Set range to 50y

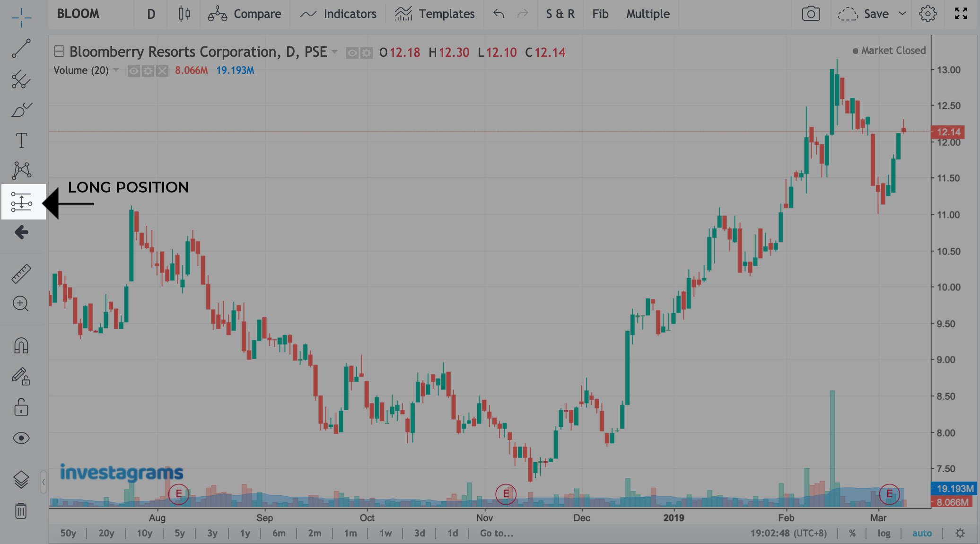click(68, 533)
